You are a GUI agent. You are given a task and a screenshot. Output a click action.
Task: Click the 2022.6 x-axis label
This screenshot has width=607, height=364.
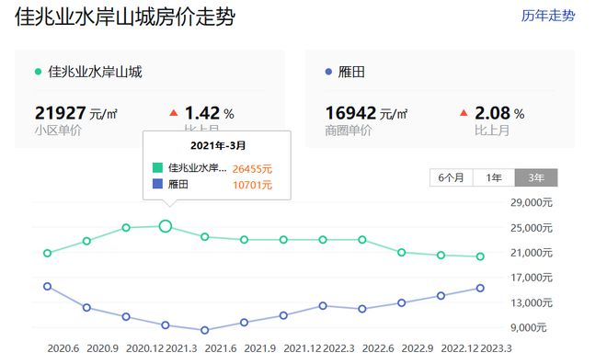[378, 348]
